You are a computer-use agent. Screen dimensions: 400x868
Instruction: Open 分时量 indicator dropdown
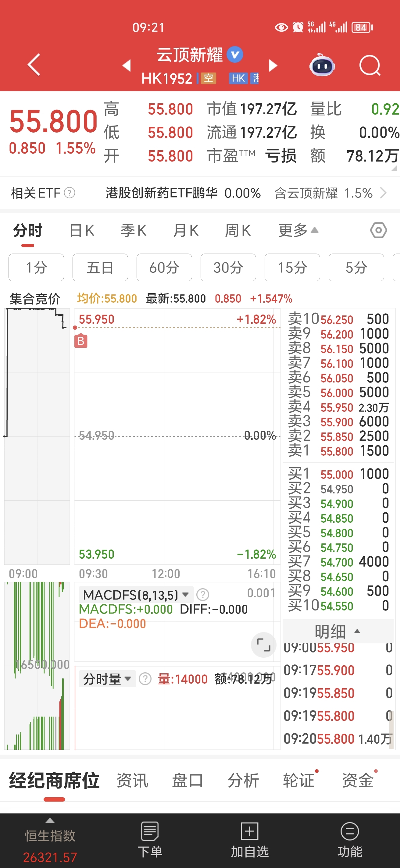point(107,679)
